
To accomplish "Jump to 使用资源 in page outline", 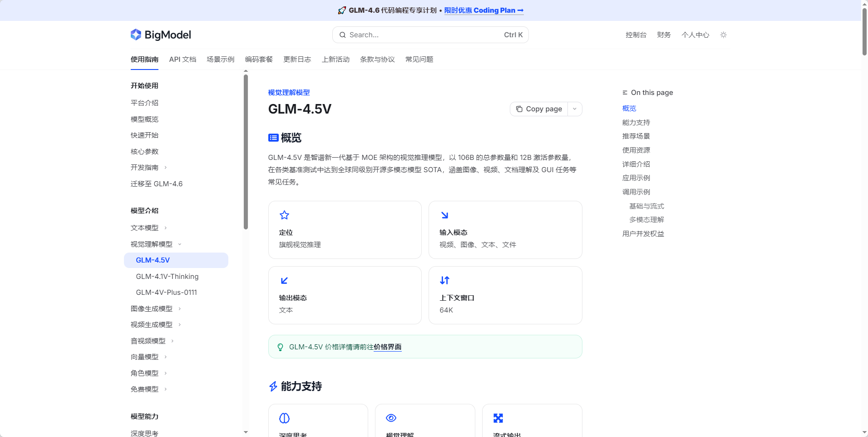I will 636,150.
